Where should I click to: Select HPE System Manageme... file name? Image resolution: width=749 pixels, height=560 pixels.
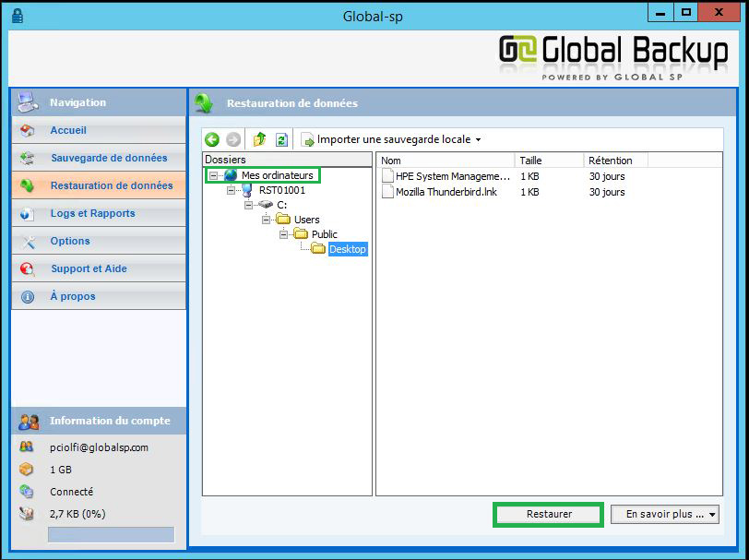click(452, 176)
